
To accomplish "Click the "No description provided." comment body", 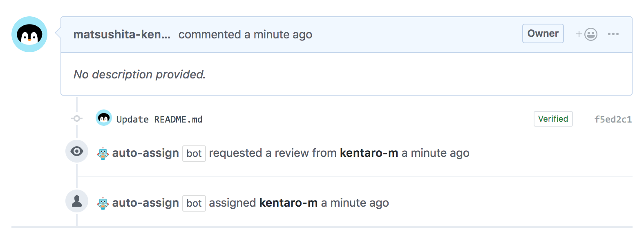I will 139,74.
